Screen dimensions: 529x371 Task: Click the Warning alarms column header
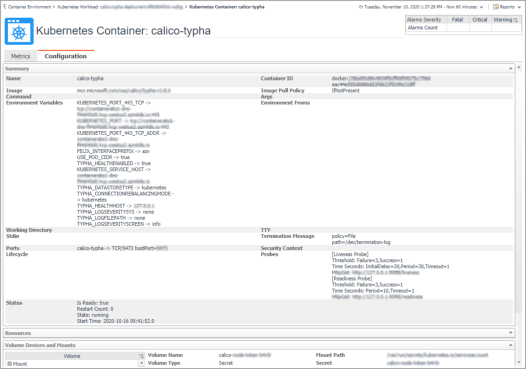503,20
